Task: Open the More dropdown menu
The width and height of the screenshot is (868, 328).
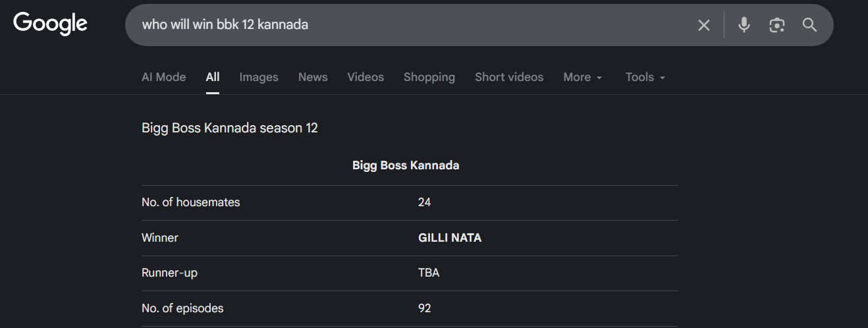Action: [x=583, y=77]
